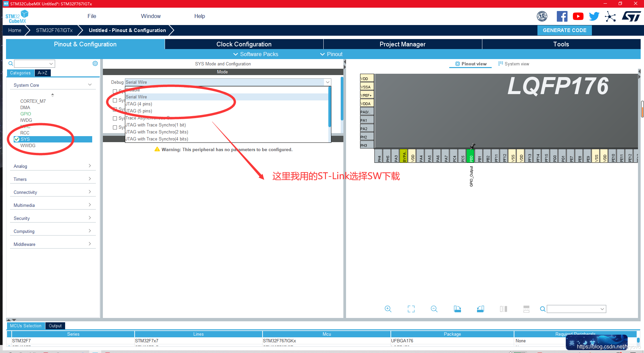This screenshot has width=644, height=353.
Task: Open the Software Packs menu
Action: click(256, 54)
